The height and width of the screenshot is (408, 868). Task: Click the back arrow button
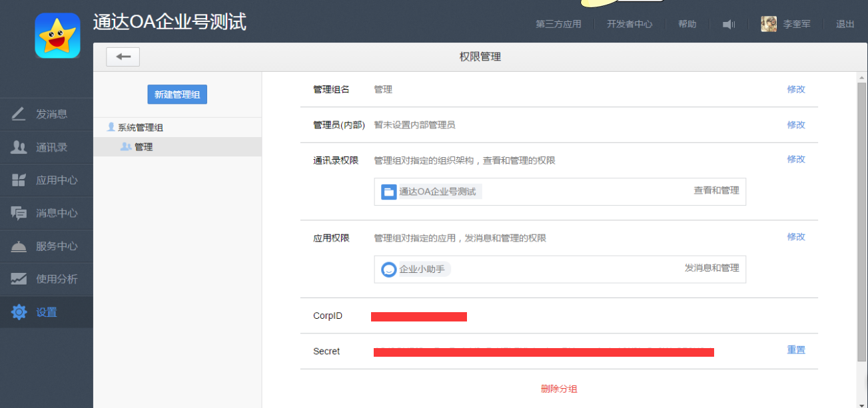pos(123,57)
